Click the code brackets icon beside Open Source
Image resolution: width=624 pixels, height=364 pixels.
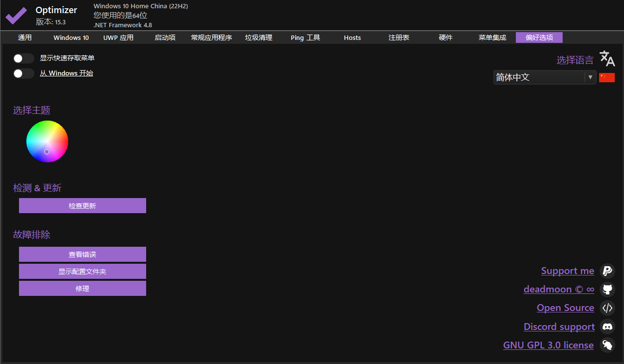(607, 308)
